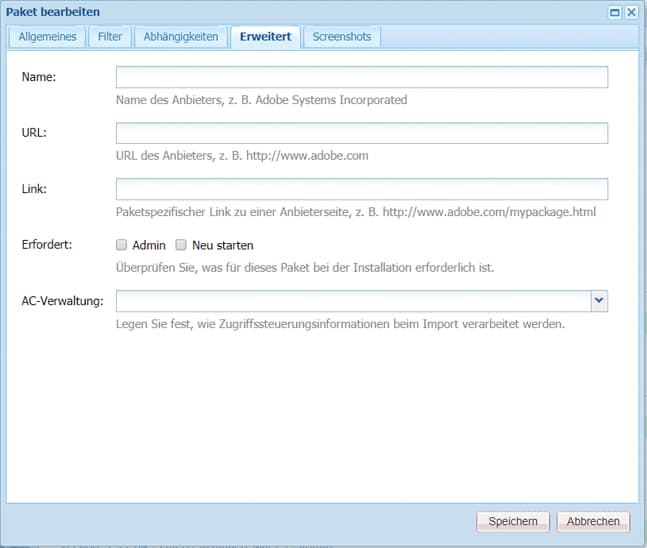Click the URL des Anbieters hint text
The width and height of the screenshot is (647, 548).
click(242, 156)
